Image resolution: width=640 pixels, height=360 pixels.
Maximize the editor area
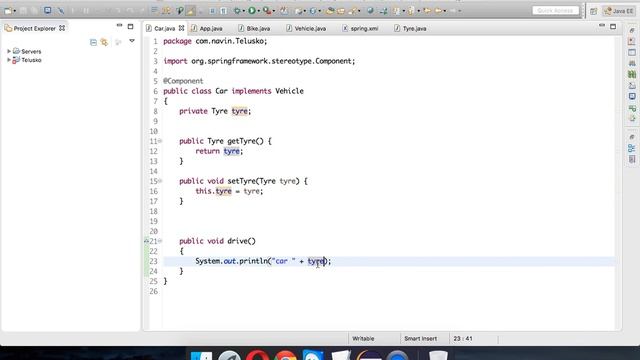tap(613, 27)
